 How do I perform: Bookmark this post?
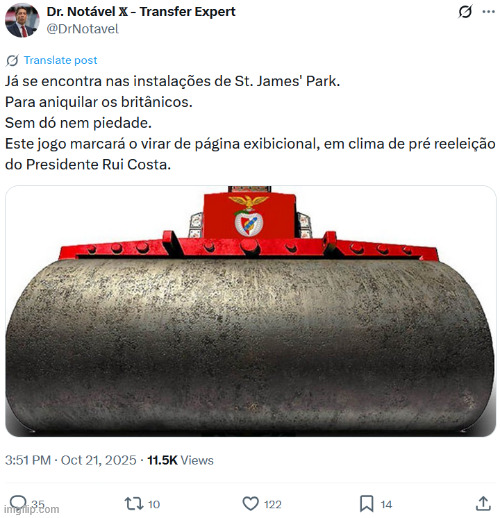366,503
